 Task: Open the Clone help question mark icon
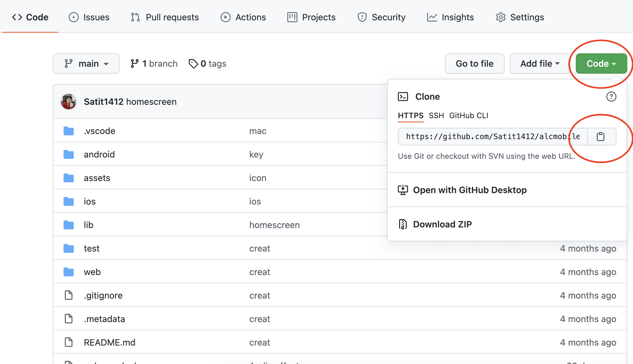point(611,97)
